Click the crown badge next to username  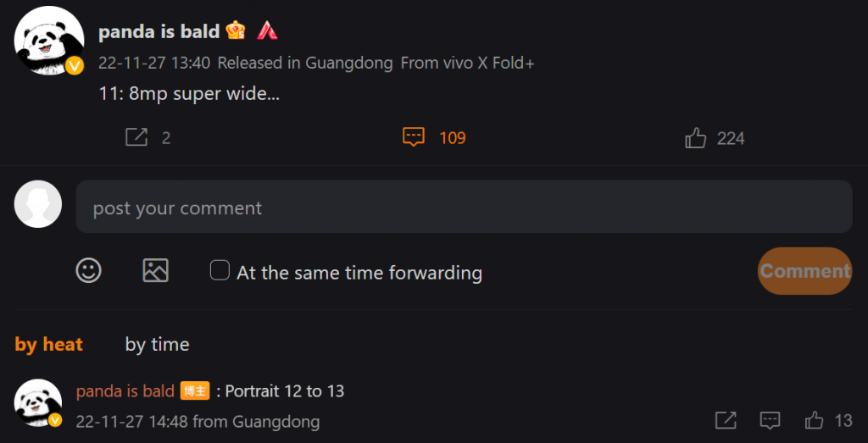tap(236, 32)
